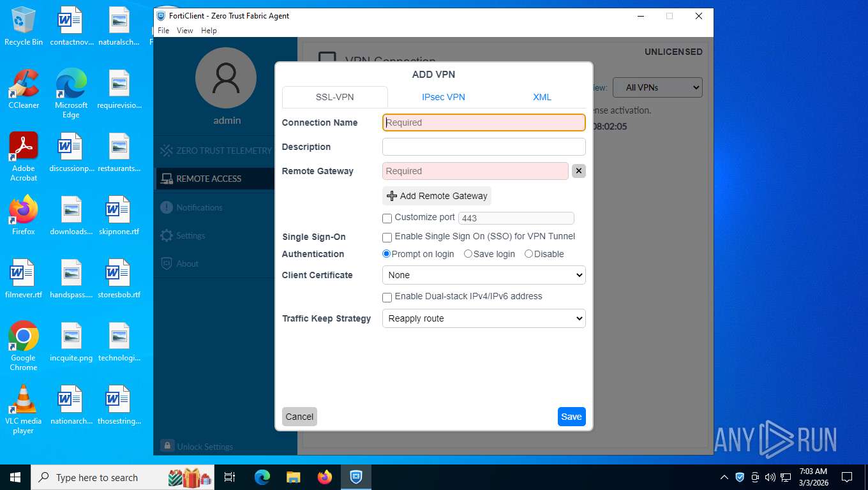868x490 pixels.
Task: Enable the Customize port checkbox
Action: 387,218
